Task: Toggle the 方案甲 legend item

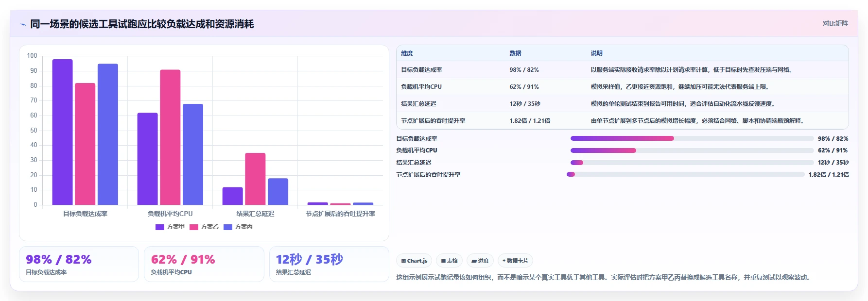Action: pyautogui.click(x=170, y=227)
